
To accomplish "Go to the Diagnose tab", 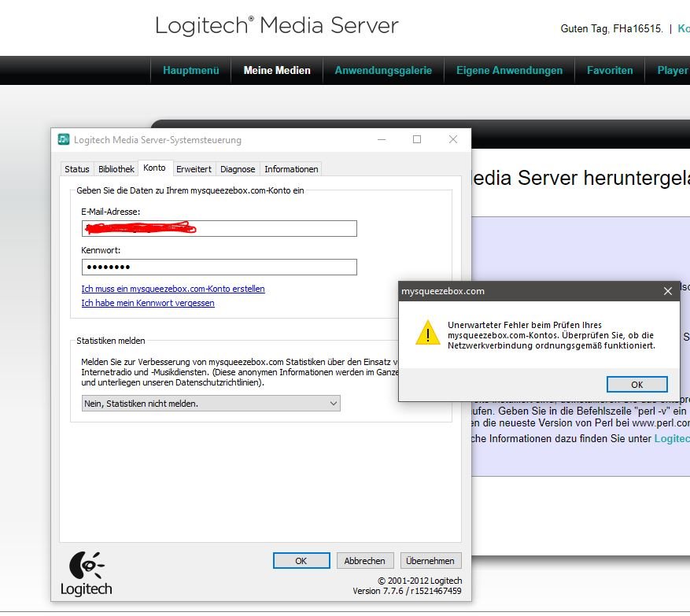I will pos(238,169).
